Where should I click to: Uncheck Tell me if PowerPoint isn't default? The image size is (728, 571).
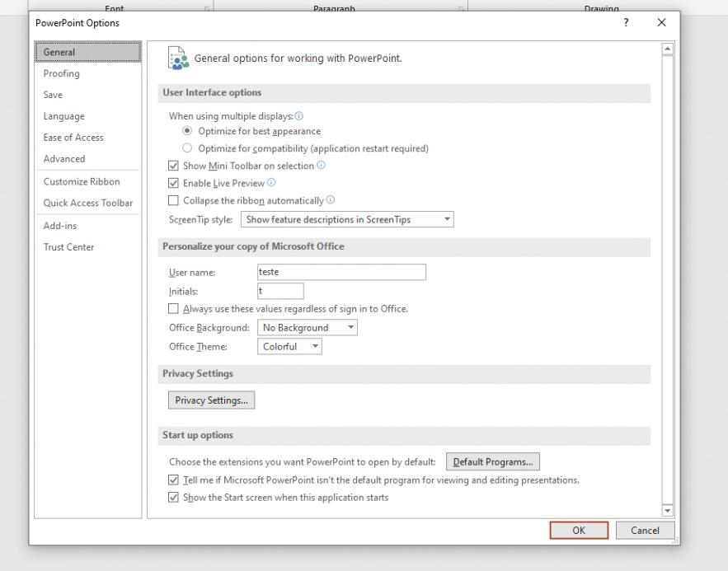(173, 480)
